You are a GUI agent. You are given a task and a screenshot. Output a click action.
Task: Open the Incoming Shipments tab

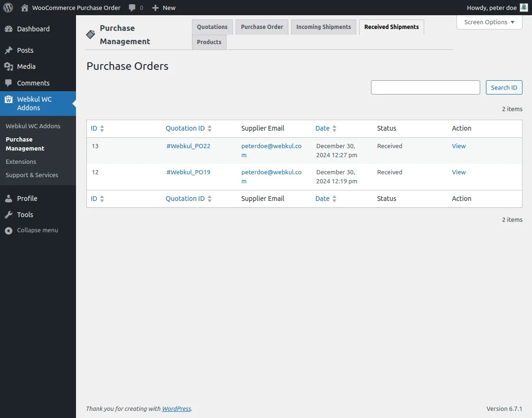[323, 27]
